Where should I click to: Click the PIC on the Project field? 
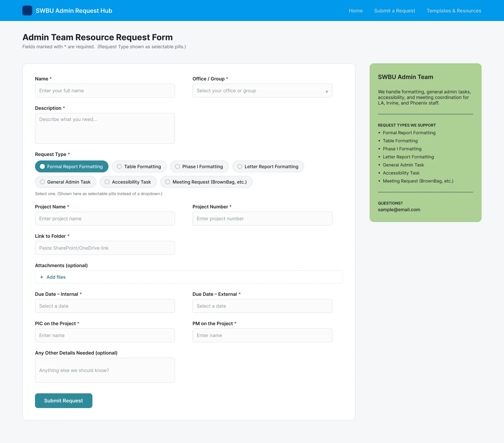click(x=105, y=335)
